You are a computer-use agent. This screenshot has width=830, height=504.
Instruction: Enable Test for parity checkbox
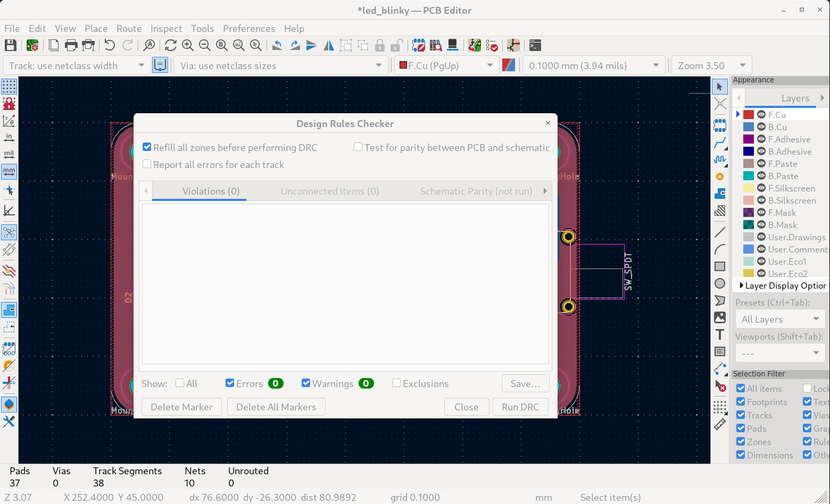coord(358,147)
